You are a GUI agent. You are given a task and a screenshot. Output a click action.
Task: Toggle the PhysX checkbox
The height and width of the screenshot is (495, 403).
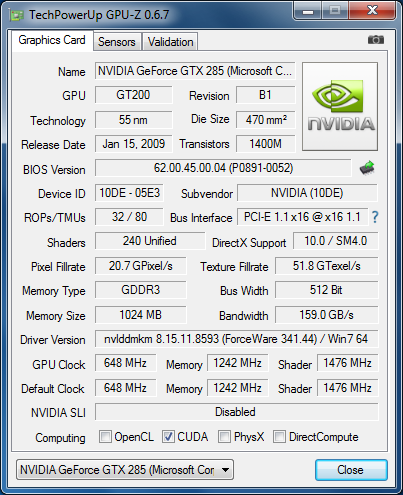[x=224, y=436]
